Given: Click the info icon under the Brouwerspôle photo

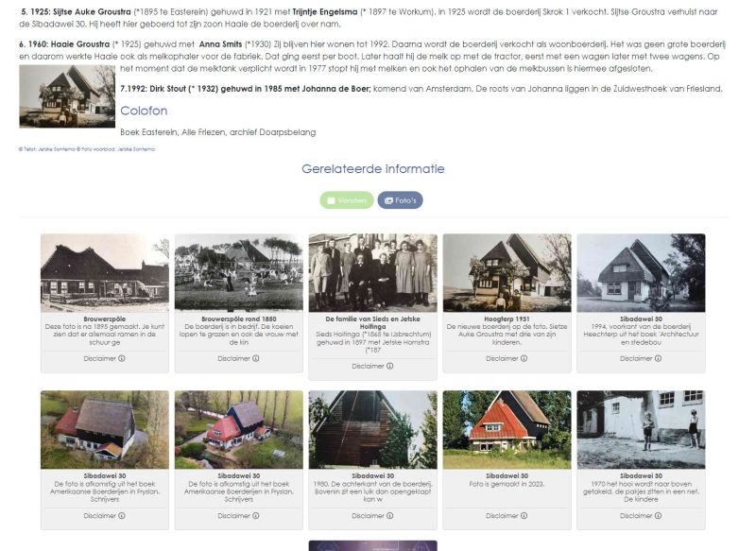Looking at the screenshot, I should pos(122,358).
